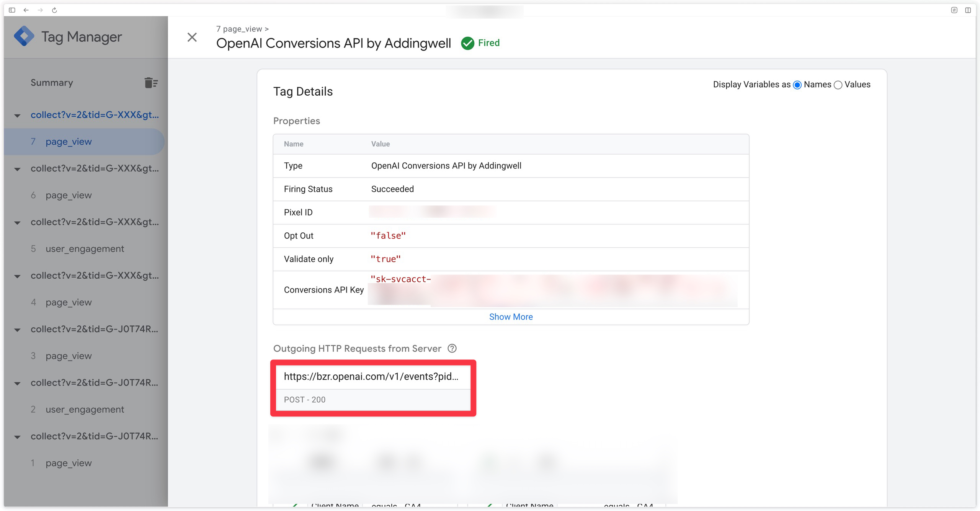Click the split view icon at top right

pyautogui.click(x=968, y=10)
